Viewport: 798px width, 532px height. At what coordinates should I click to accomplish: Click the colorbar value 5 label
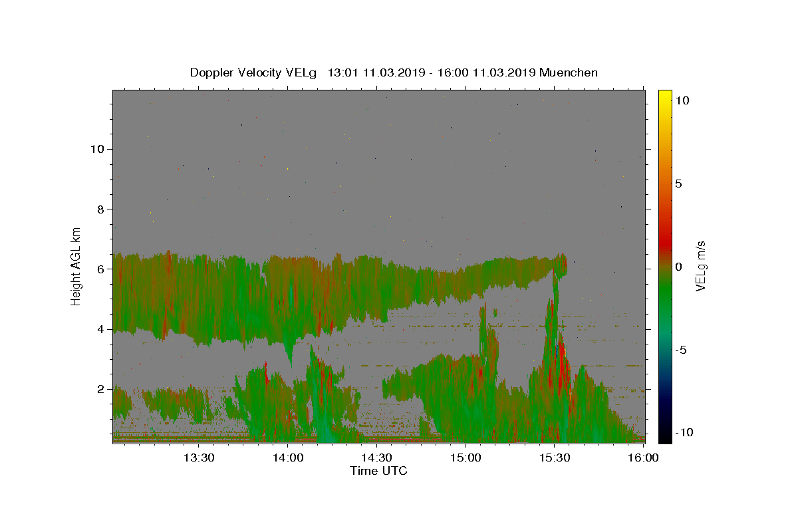click(x=678, y=184)
